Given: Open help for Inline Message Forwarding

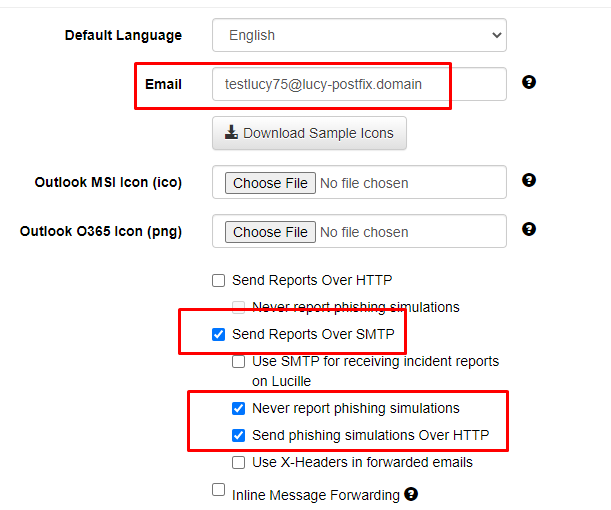Looking at the screenshot, I should (x=411, y=494).
